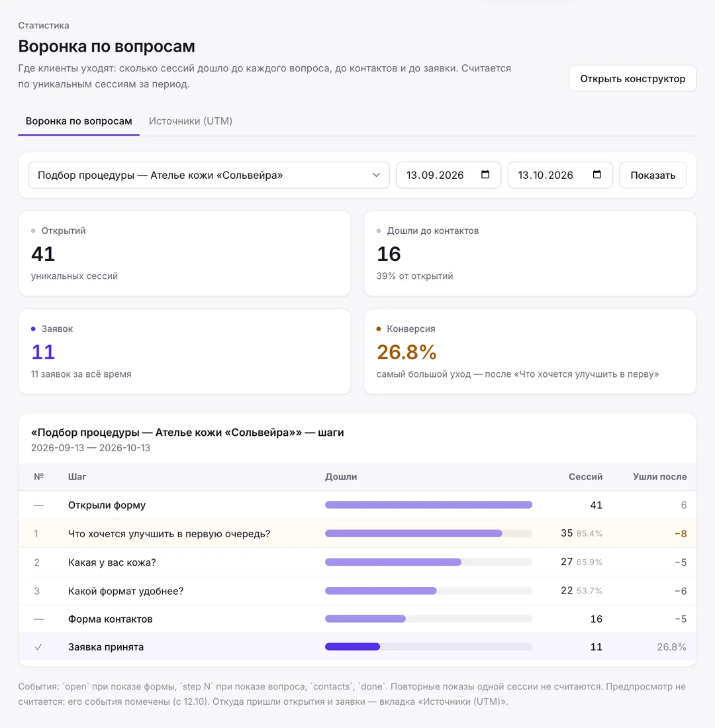Click the «Показать» button
715x728 pixels.
[653, 175]
